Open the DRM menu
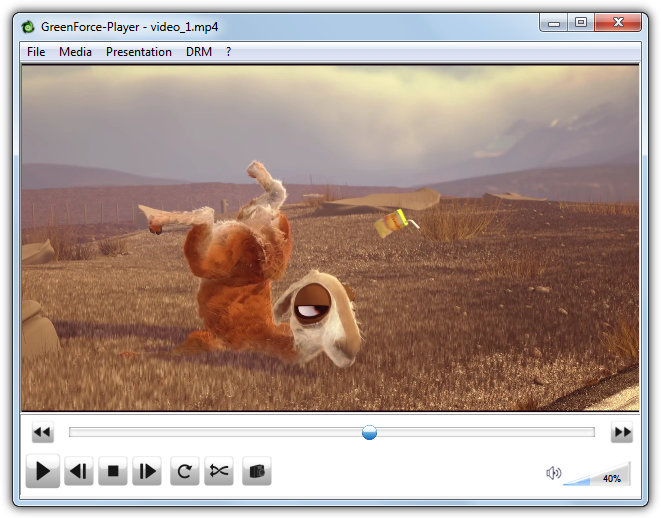This screenshot has height=518, width=661. click(199, 52)
